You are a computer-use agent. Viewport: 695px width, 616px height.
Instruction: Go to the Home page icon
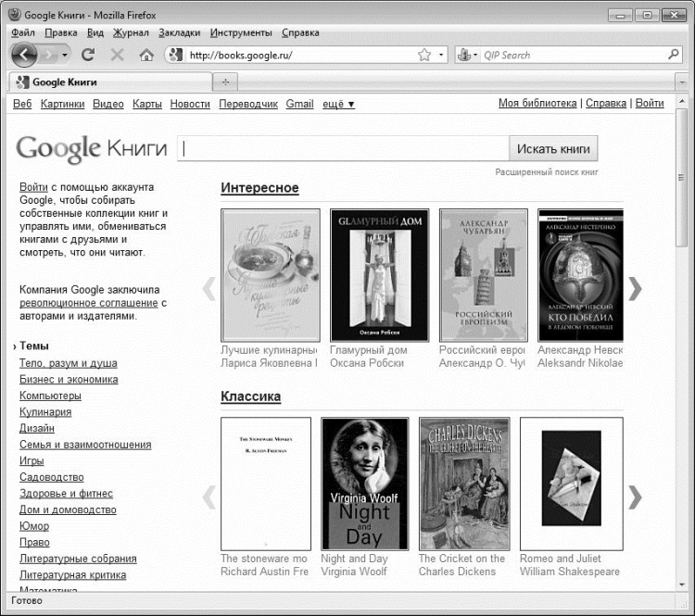pos(145,55)
